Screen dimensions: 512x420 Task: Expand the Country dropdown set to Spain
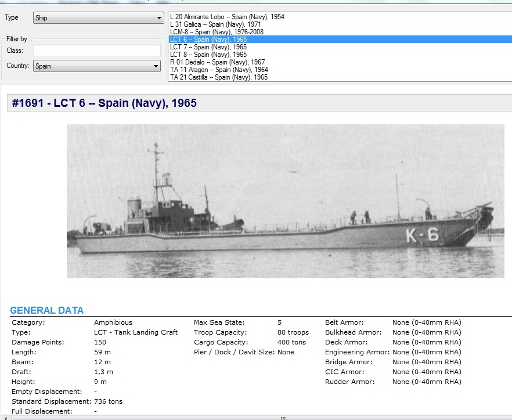click(x=96, y=66)
